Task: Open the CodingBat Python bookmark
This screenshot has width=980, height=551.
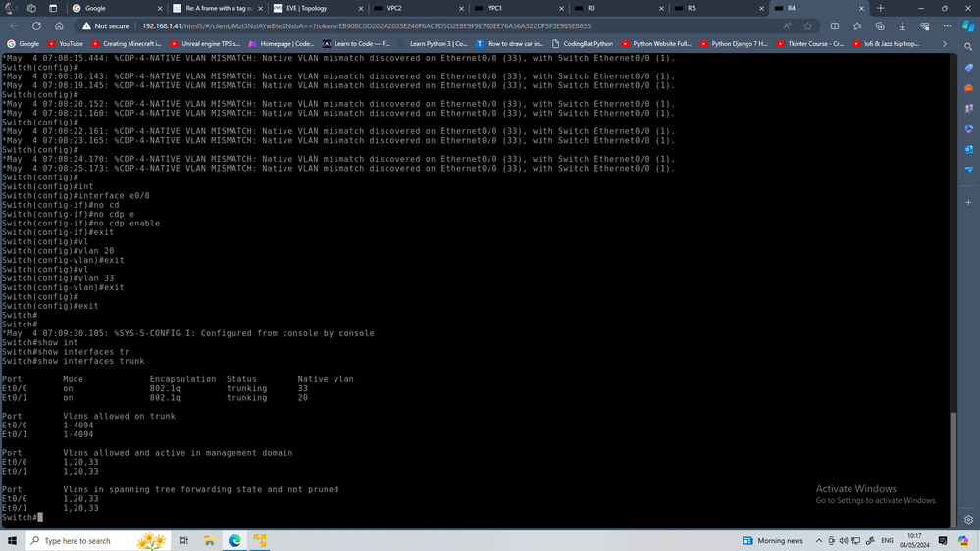Action: tap(583, 44)
